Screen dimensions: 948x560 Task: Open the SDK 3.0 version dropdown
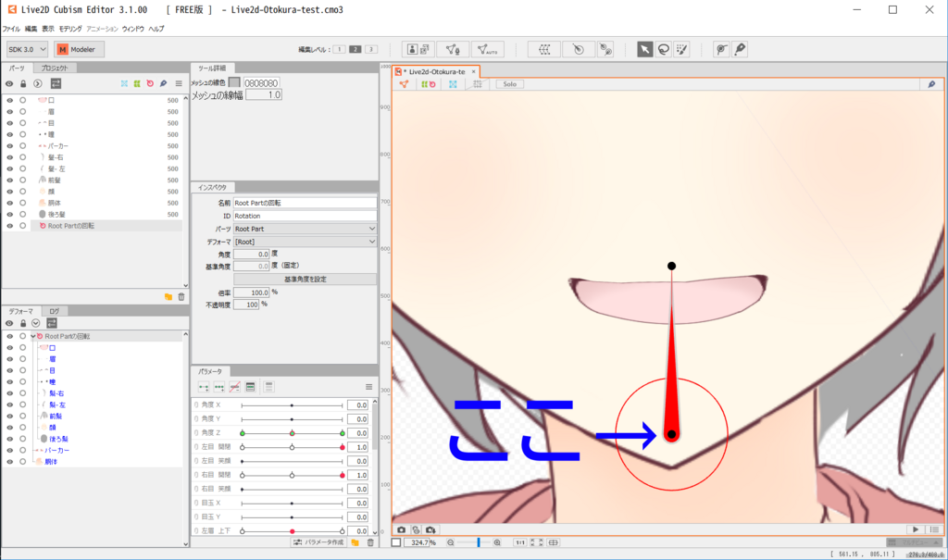27,50
